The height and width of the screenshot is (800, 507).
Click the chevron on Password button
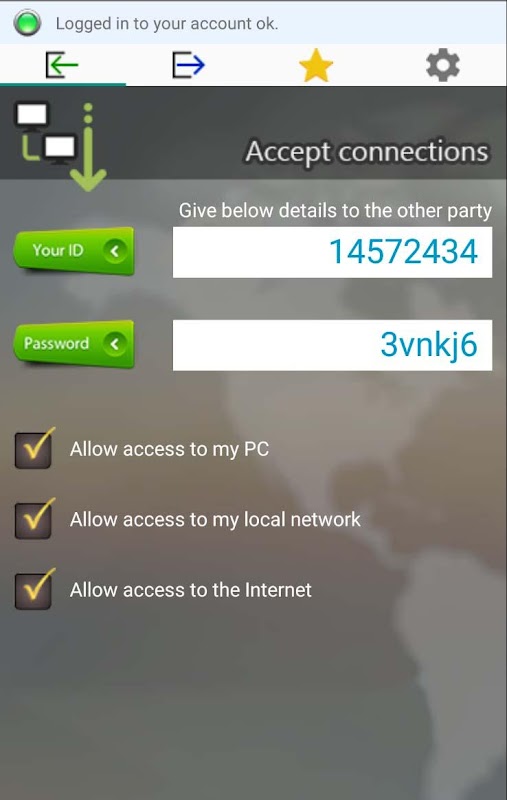115,344
